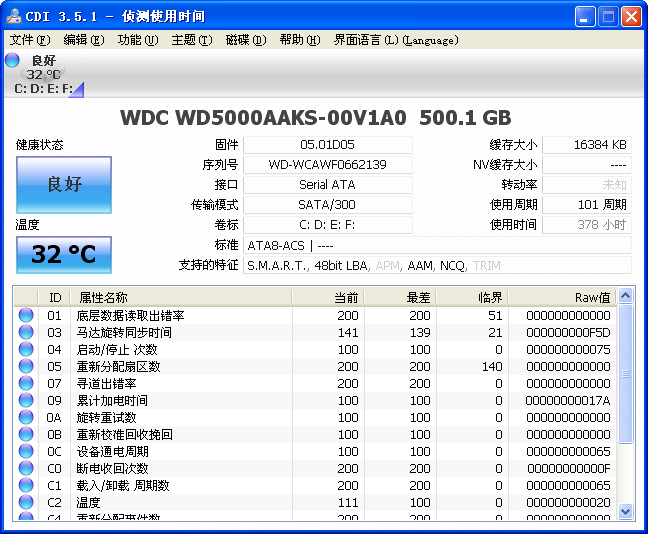Open the 主题(T) menu
This screenshot has height=534, width=648.
click(x=192, y=40)
